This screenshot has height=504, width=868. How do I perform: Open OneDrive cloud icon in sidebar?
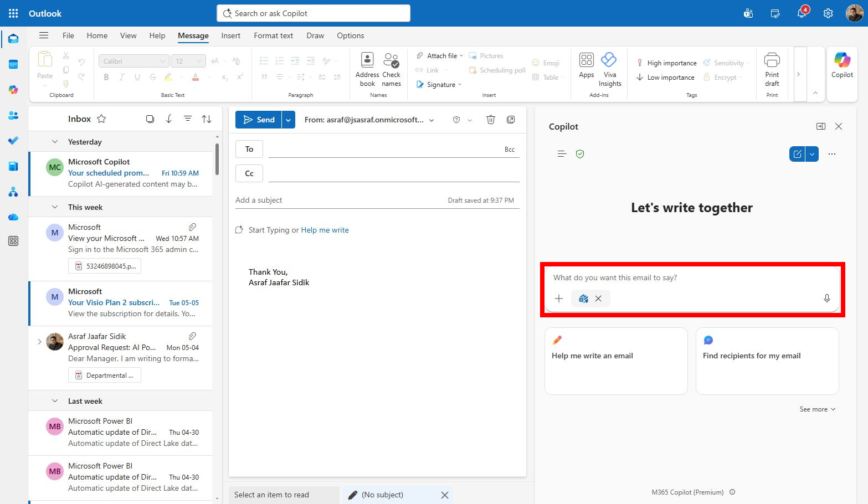tap(13, 217)
